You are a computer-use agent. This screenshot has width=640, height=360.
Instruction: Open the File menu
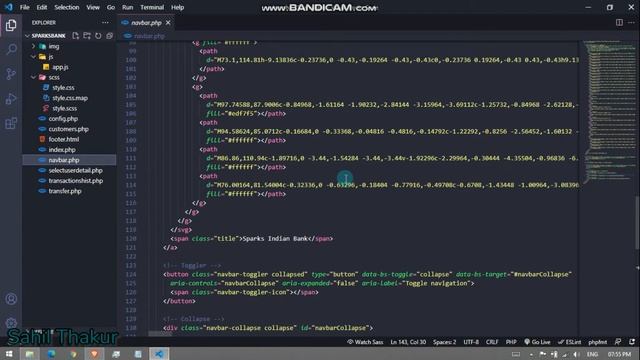click(24, 7)
